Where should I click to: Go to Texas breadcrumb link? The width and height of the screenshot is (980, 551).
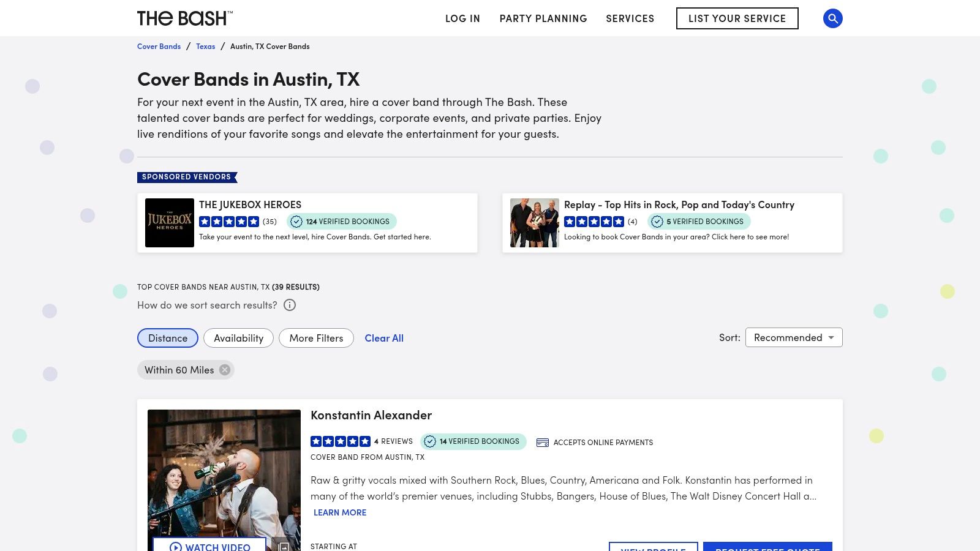205,47
